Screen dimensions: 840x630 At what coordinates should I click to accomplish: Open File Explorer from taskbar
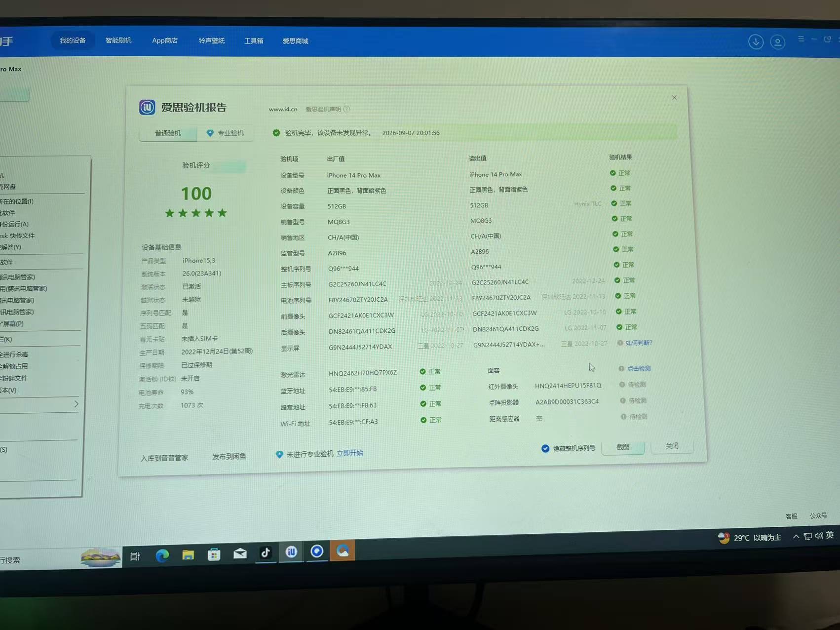[x=188, y=555]
